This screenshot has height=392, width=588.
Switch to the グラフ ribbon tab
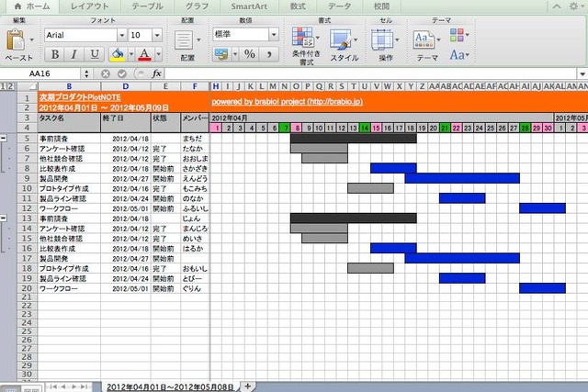tap(197, 6)
